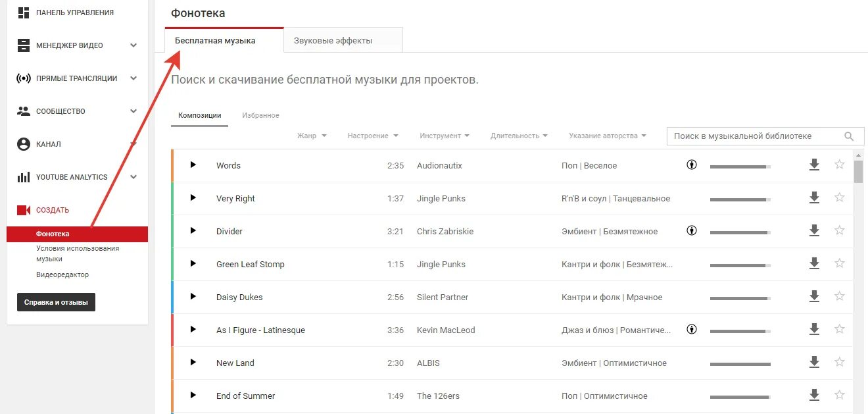This screenshot has width=868, height=414.
Task: Open the Жанр filter dropdown
Action: point(312,136)
